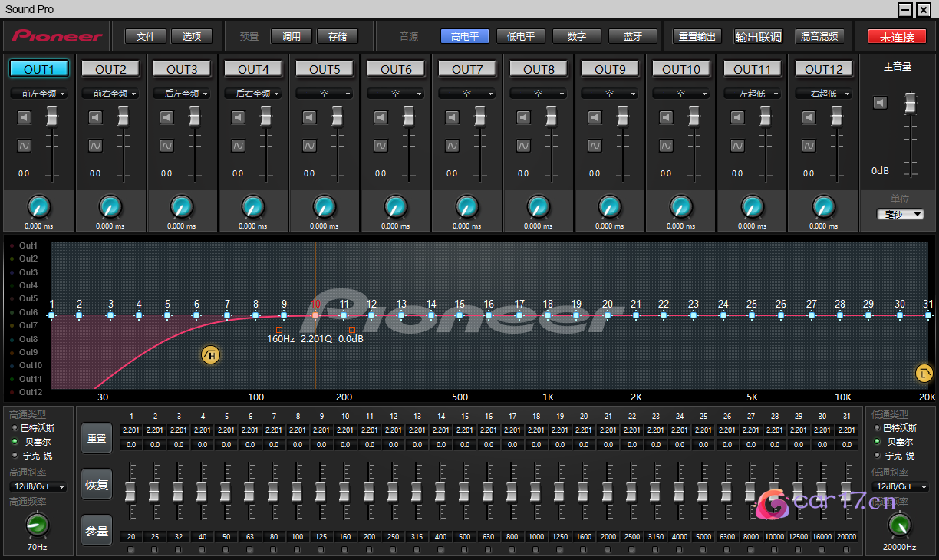Select 低电平 audio source
The image size is (939, 560).
point(521,36)
